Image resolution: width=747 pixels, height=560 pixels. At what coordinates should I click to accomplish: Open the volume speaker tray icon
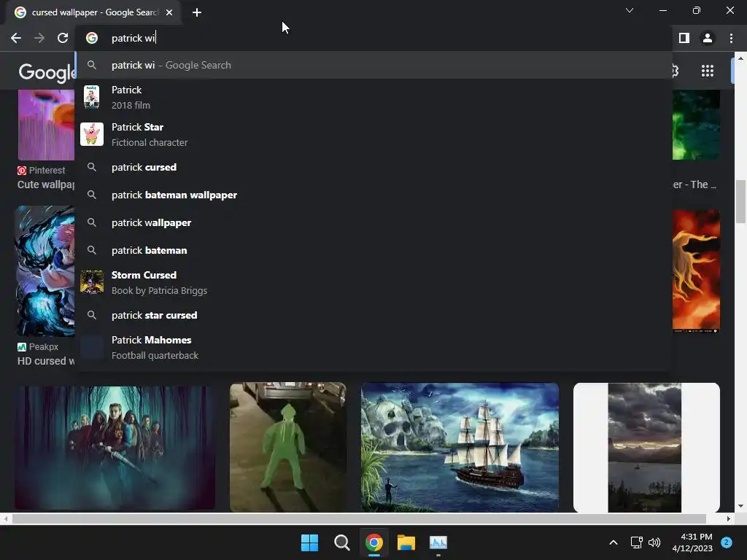pos(654,542)
